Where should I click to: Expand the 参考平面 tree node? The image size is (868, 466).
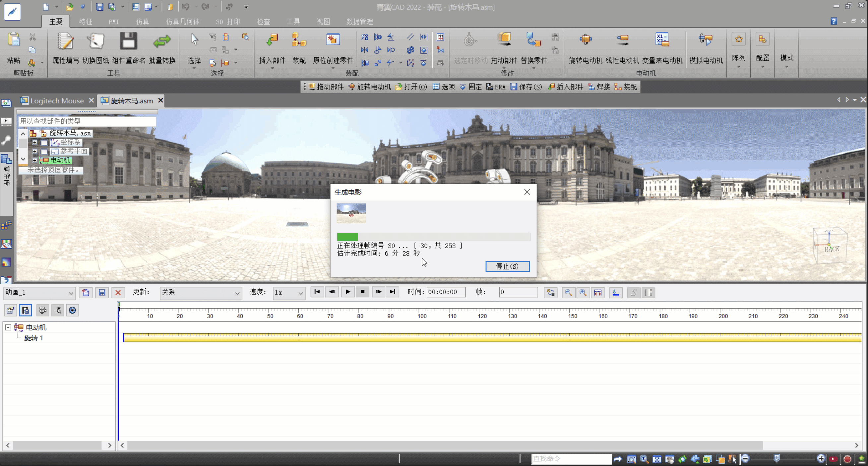pos(35,151)
